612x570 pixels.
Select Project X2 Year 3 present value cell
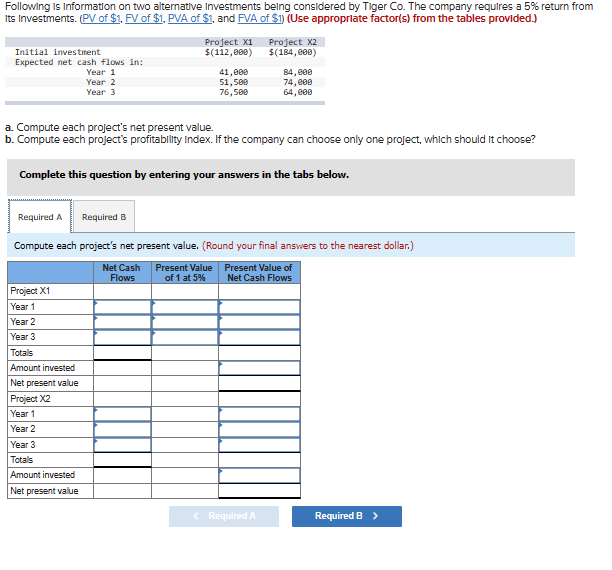tap(260, 445)
